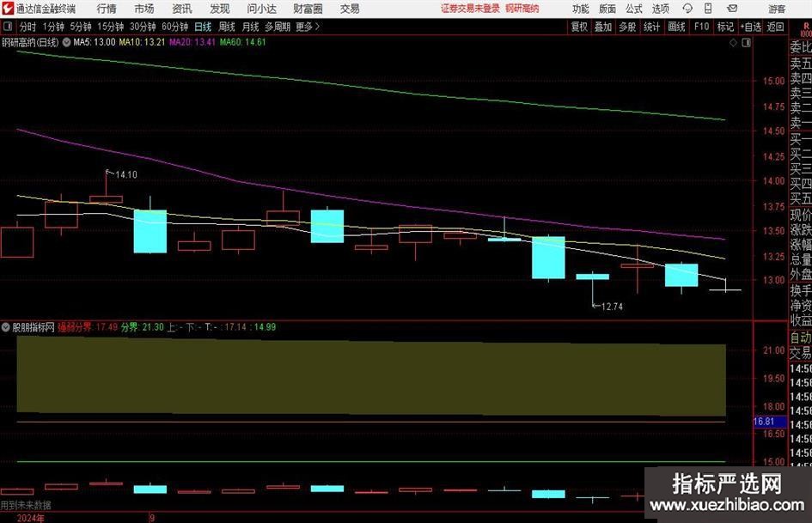Toggle the left sidebar panel icon
The height and width of the screenshot is (523, 812).
7,27
